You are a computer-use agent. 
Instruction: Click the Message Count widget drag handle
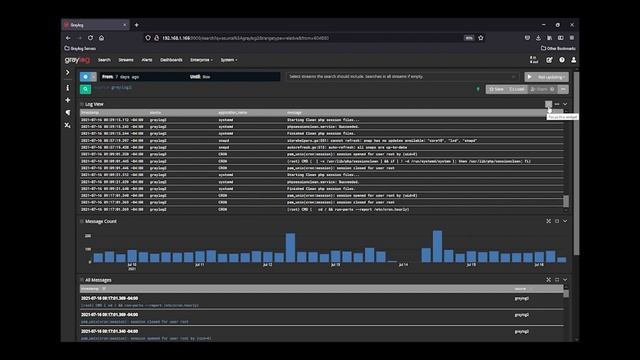(x=82, y=222)
